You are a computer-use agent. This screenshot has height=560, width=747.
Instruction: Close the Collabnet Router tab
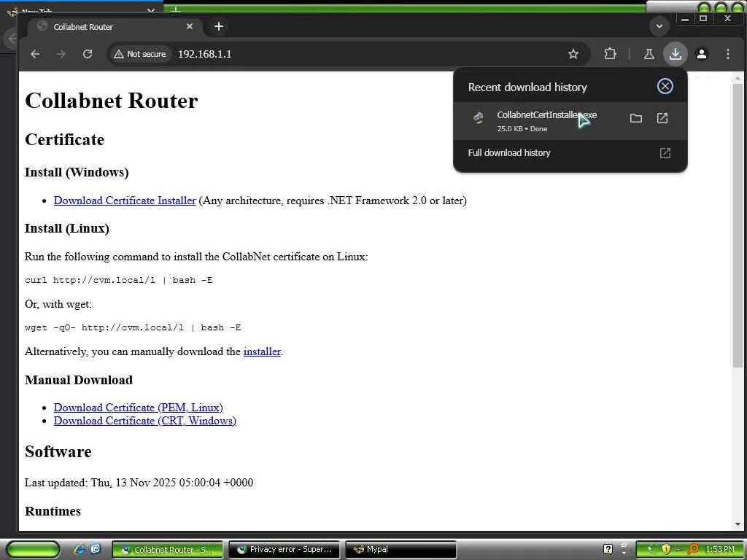pyautogui.click(x=190, y=27)
